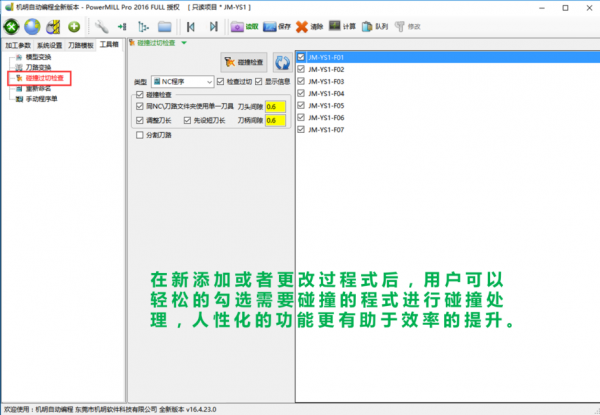
Task: Toggle the 检查过切 checkbox
Action: [220, 81]
